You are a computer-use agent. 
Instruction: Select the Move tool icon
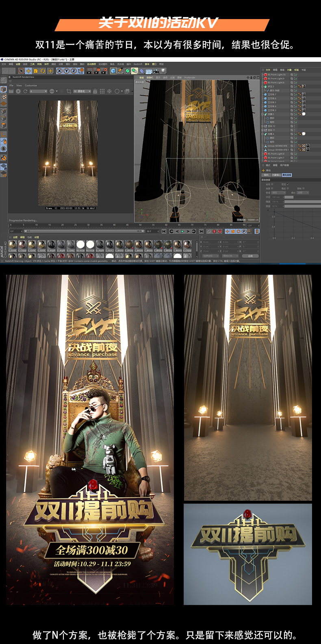[28, 71]
